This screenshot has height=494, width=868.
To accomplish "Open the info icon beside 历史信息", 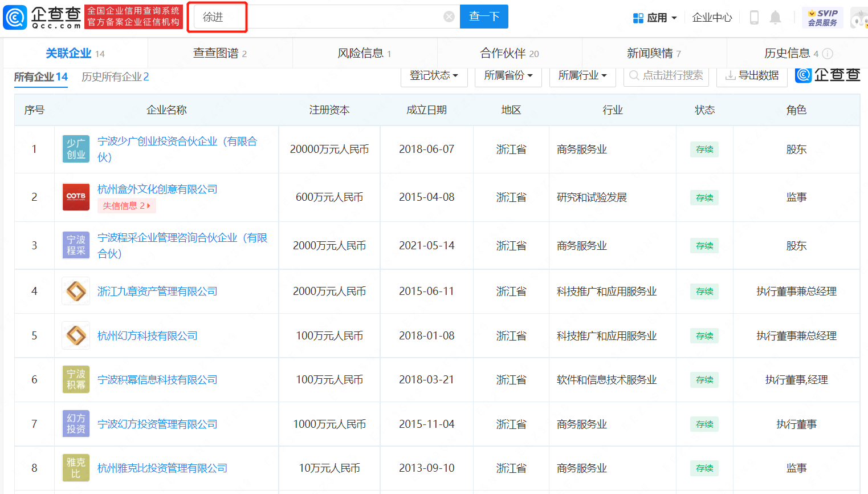I will click(x=828, y=54).
